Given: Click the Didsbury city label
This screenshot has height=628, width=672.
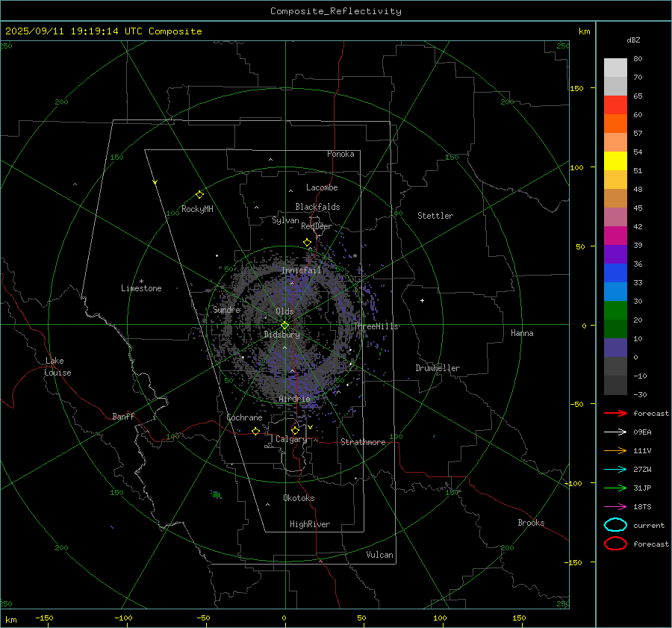Looking at the screenshot, I should point(281,335).
